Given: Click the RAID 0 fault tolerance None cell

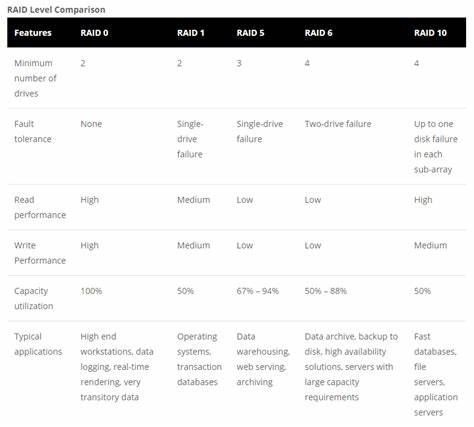Looking at the screenshot, I should point(91,124).
